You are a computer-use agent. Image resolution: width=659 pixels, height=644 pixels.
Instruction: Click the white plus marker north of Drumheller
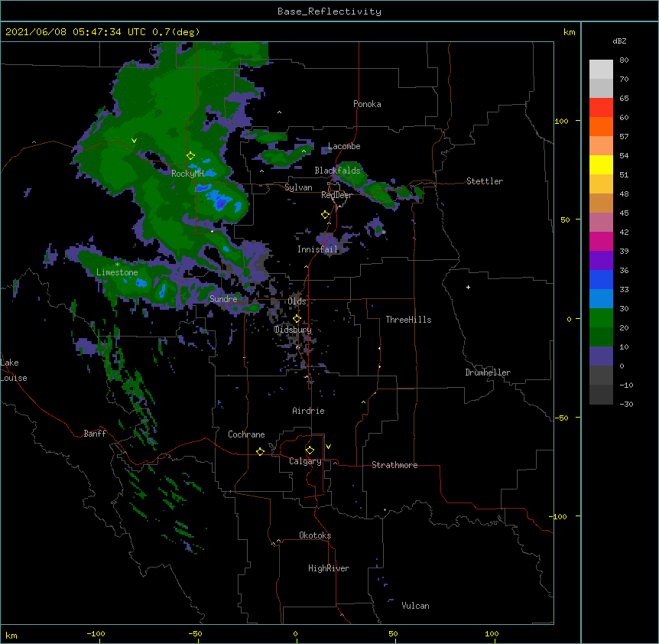468,287
